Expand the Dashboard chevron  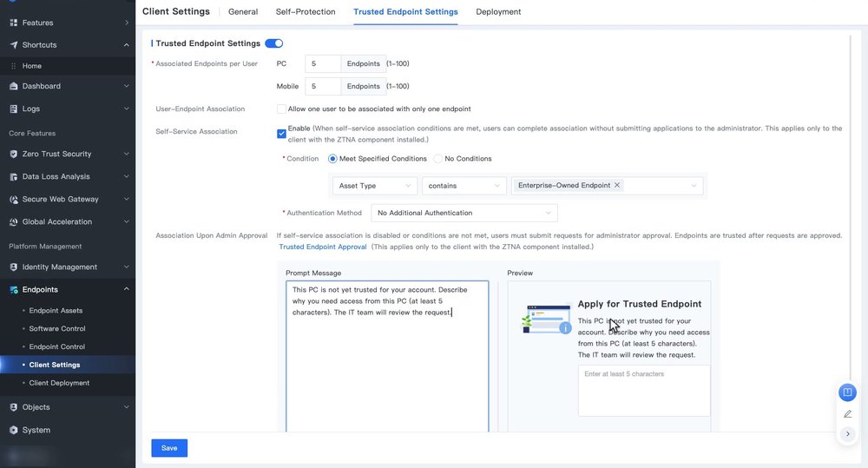[127, 86]
